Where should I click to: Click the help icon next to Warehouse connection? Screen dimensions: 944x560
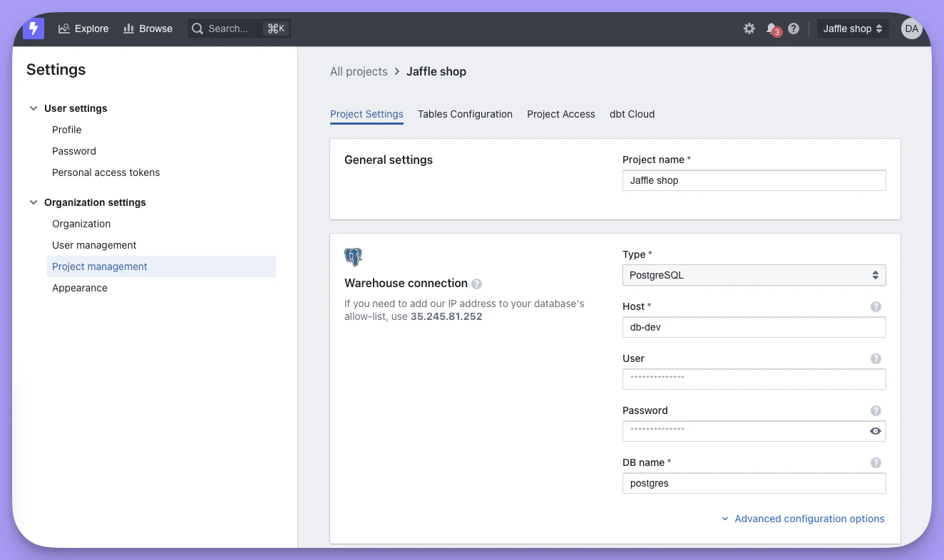pyautogui.click(x=476, y=284)
